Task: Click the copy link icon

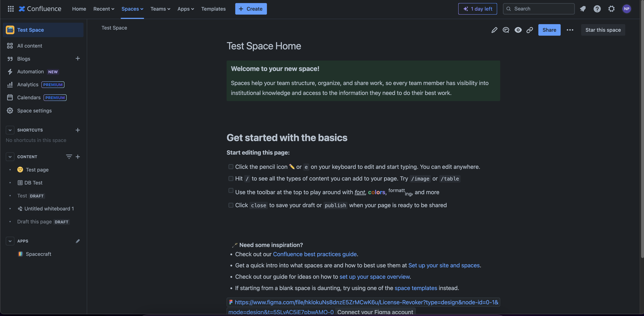Action: 530,30
